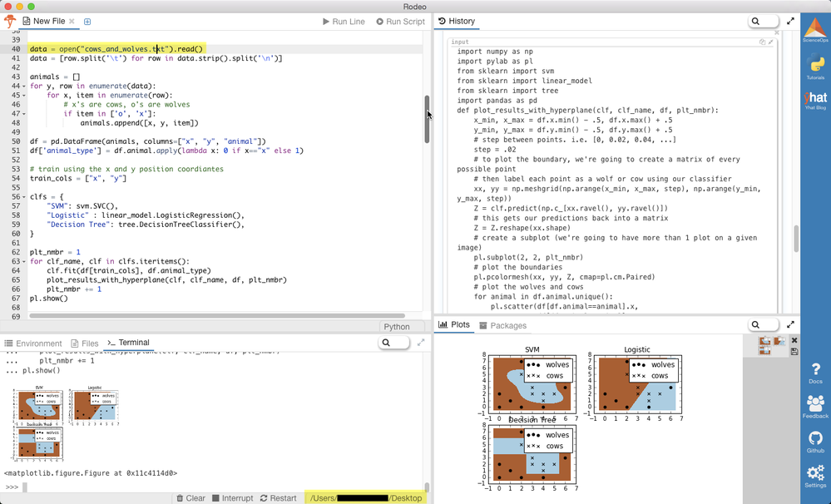Click the Run Script button
This screenshot has height=504, width=831.
click(x=400, y=22)
